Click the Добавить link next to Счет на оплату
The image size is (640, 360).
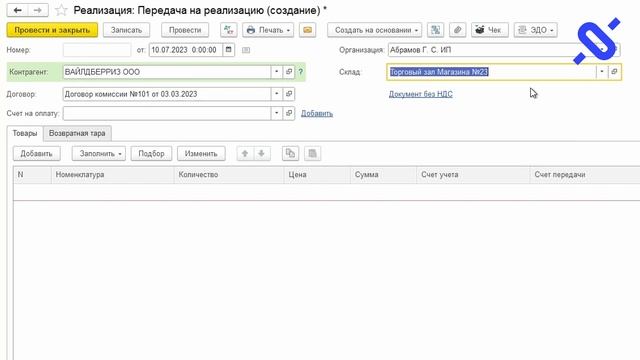(317, 113)
